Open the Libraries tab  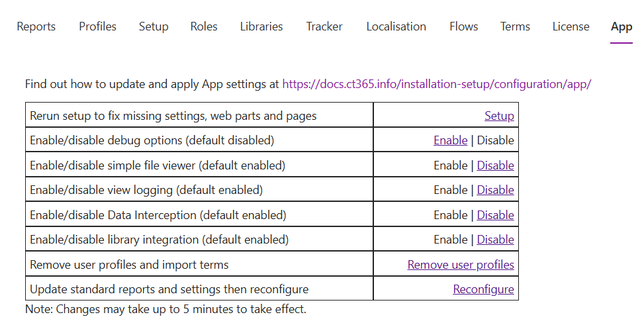tap(261, 26)
